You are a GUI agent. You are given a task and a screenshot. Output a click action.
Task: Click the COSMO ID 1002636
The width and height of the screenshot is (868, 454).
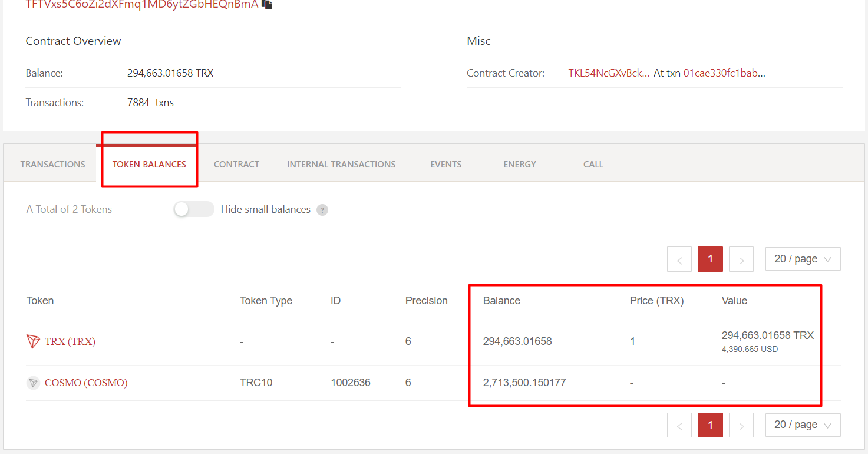tap(351, 383)
